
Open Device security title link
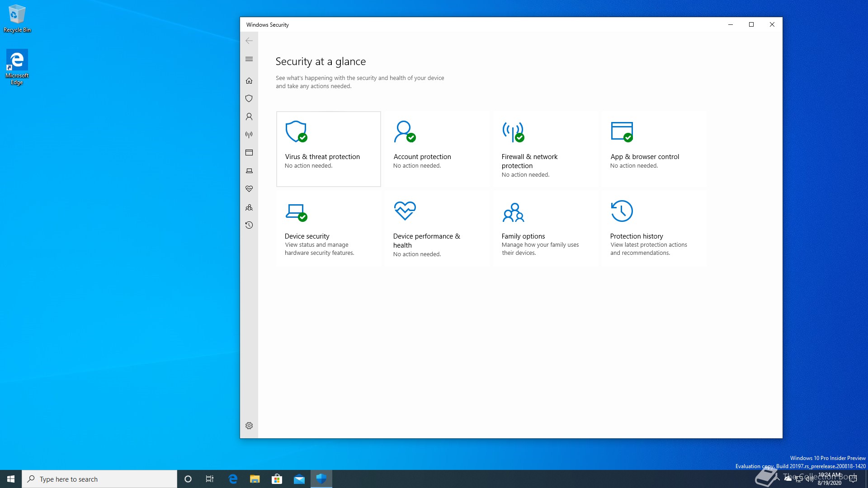[x=307, y=236]
